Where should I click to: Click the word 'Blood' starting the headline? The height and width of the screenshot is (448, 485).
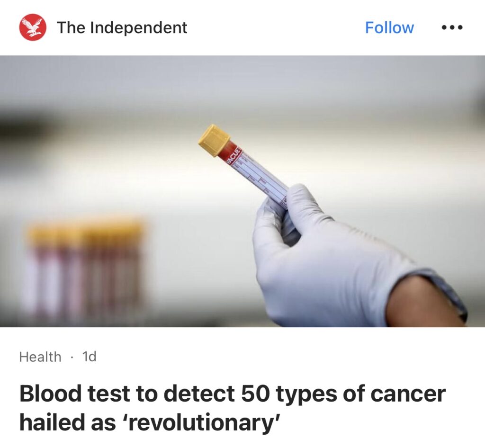click(51, 394)
